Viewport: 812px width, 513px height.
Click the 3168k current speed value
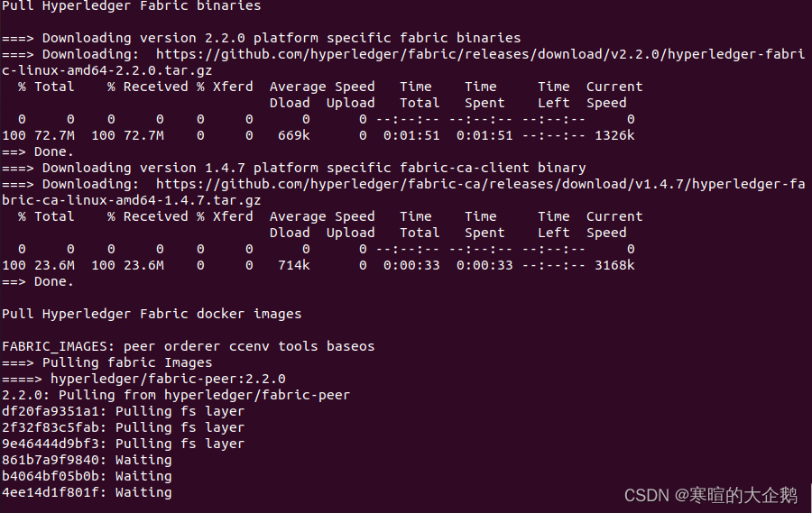[x=614, y=266]
